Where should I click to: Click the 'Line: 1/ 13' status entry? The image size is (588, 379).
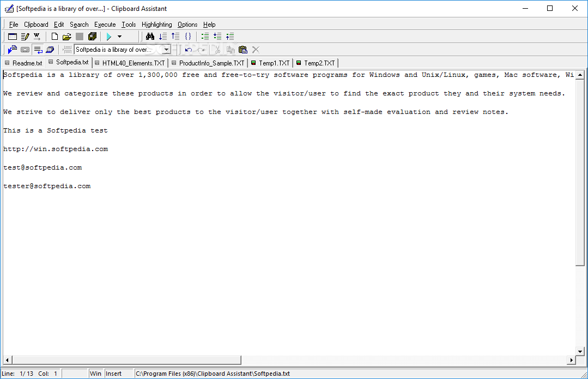(17, 374)
